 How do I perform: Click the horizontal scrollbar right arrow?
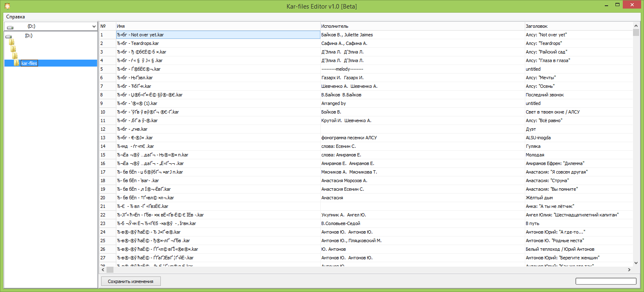click(x=629, y=270)
